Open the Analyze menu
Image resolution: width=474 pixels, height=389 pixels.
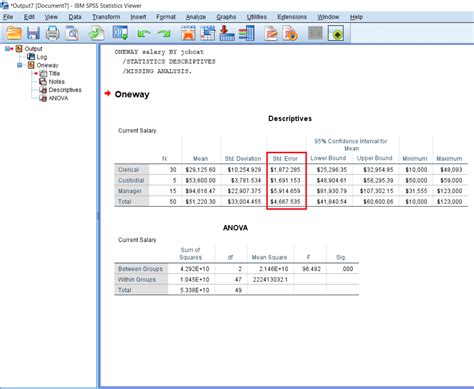point(196,17)
